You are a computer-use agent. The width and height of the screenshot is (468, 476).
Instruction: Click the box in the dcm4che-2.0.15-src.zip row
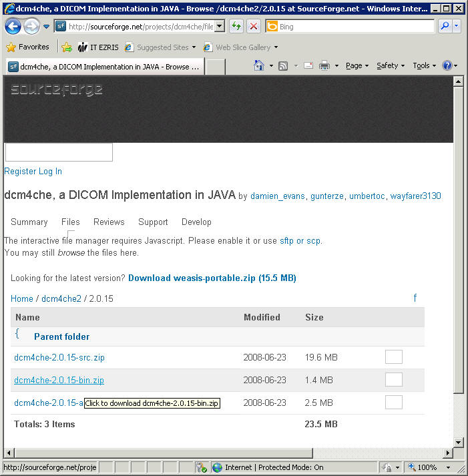pos(394,357)
